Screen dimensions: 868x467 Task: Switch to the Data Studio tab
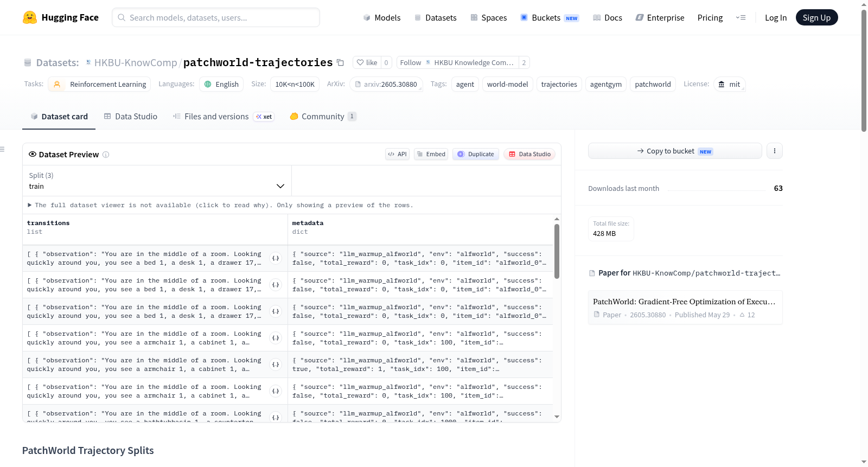tap(131, 117)
